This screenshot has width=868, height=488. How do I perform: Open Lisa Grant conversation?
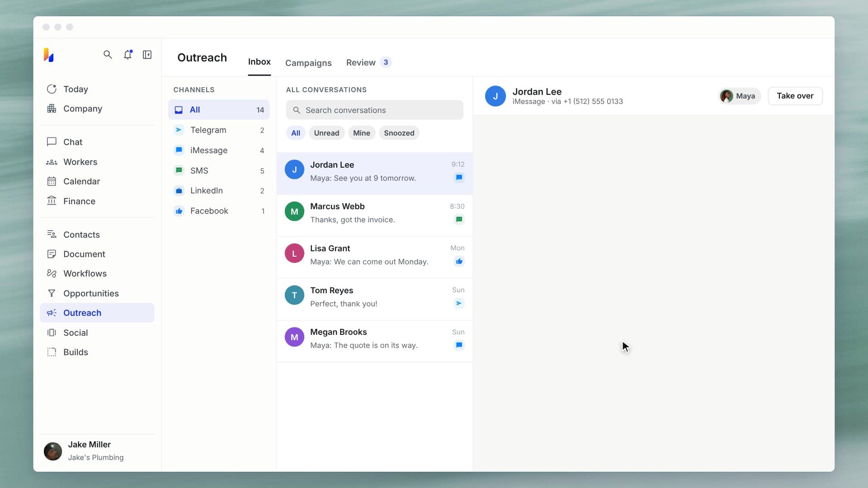coord(374,258)
